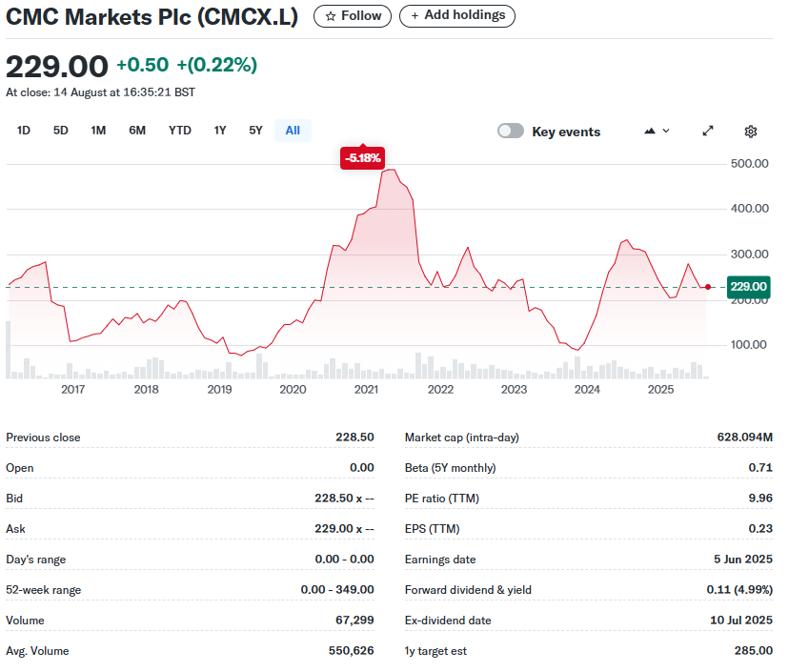
Task: Select the All time range tab
Action: pyautogui.click(x=293, y=131)
